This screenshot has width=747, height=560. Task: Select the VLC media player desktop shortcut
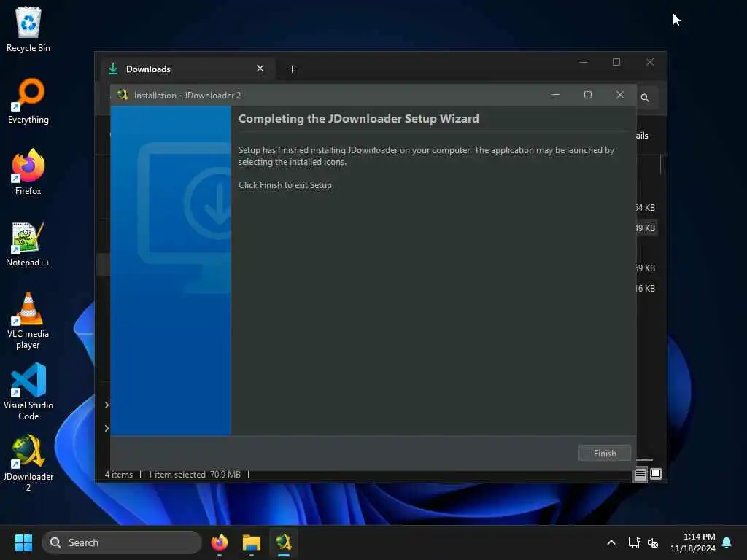coord(28,321)
